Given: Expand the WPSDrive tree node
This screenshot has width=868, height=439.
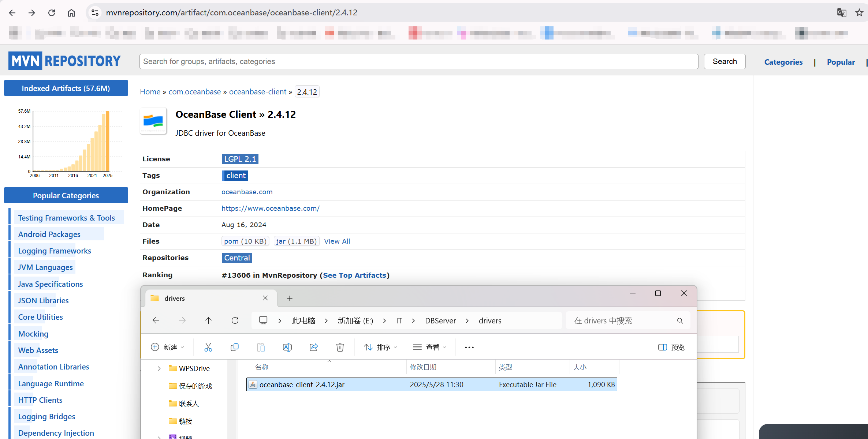Looking at the screenshot, I should click(159, 368).
